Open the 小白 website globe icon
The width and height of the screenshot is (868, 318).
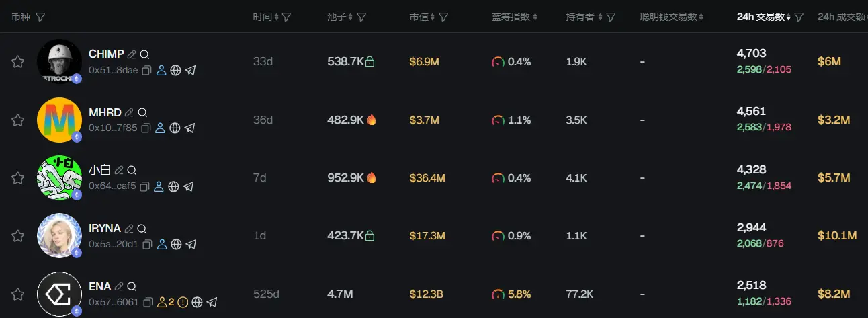click(x=174, y=186)
